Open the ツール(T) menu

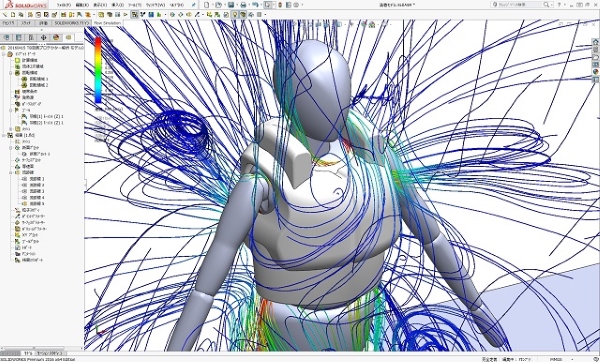135,5
